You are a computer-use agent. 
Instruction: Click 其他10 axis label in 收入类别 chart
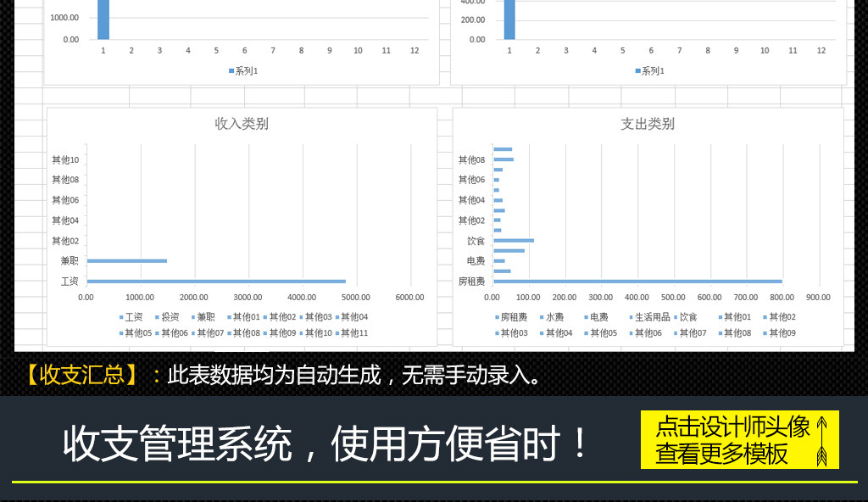(x=65, y=160)
